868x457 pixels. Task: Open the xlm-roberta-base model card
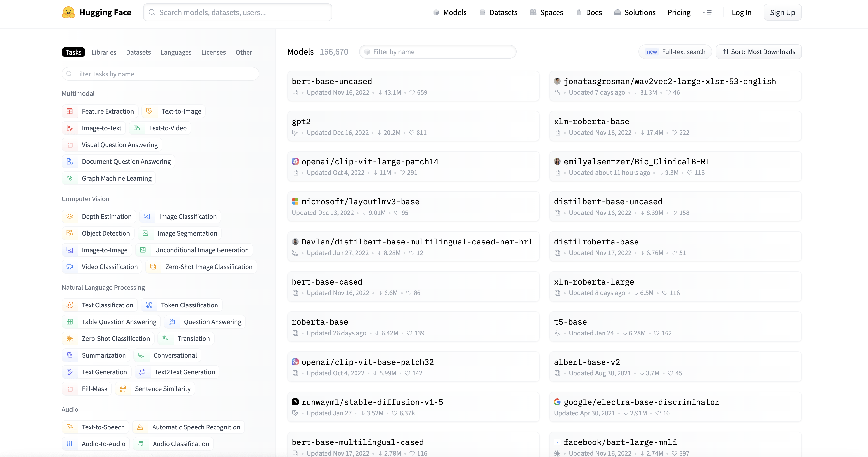pyautogui.click(x=675, y=126)
